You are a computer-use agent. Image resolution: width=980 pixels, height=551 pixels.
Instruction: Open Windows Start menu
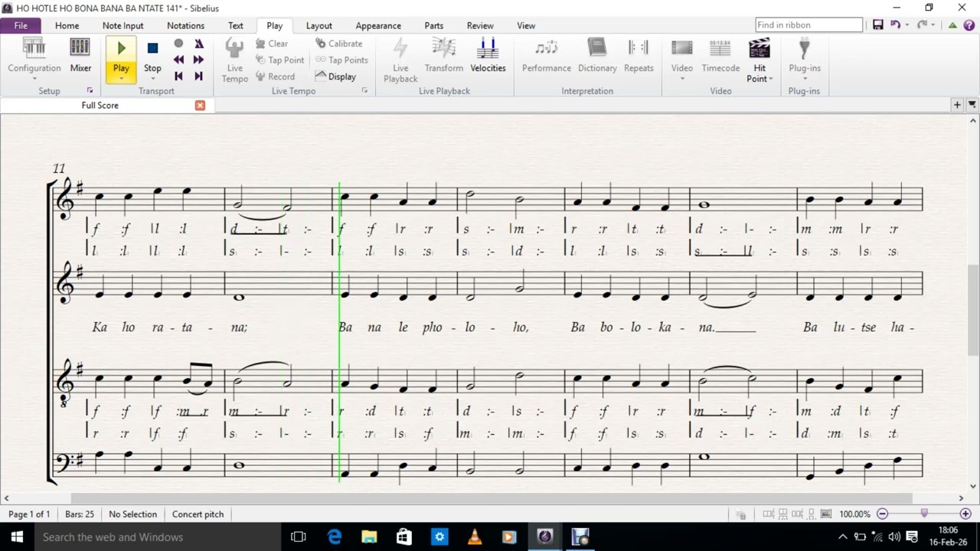17,536
